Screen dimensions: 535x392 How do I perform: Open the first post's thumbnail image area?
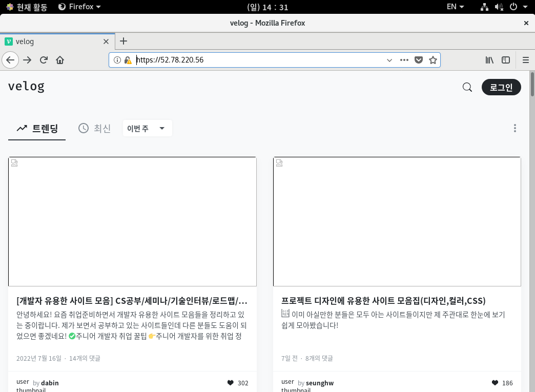click(x=132, y=222)
